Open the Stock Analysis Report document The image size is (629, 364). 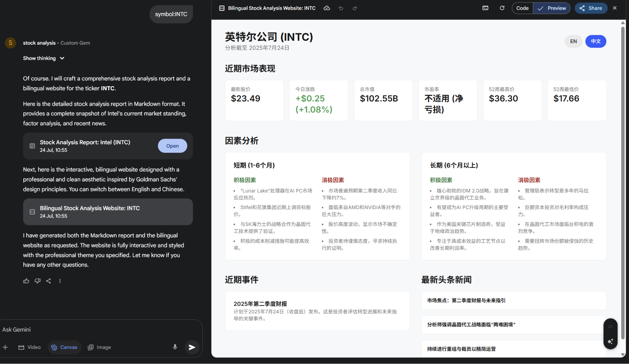click(172, 146)
